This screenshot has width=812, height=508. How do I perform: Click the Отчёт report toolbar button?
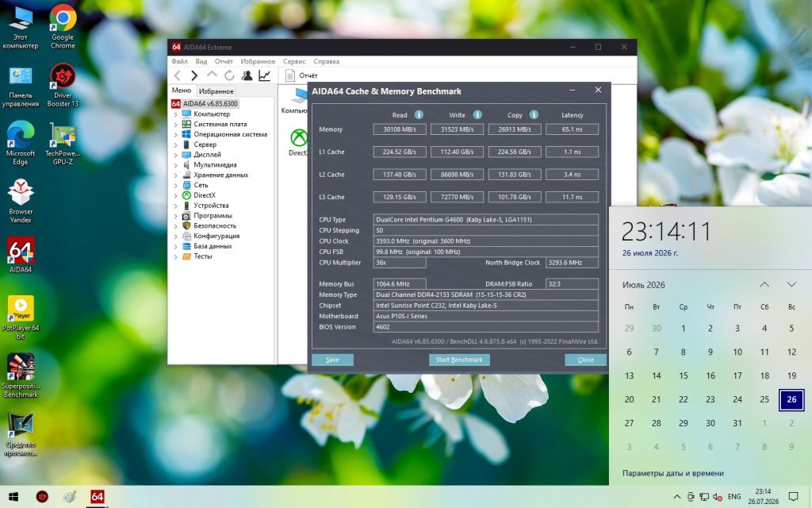[301, 75]
